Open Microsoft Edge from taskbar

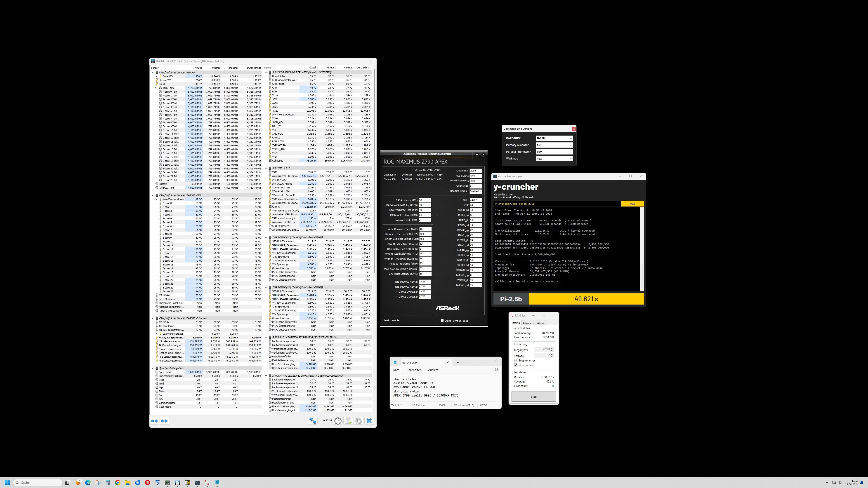[x=88, y=483]
